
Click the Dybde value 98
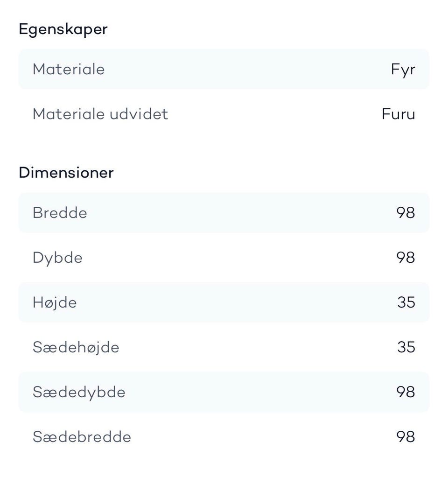pyautogui.click(x=406, y=258)
